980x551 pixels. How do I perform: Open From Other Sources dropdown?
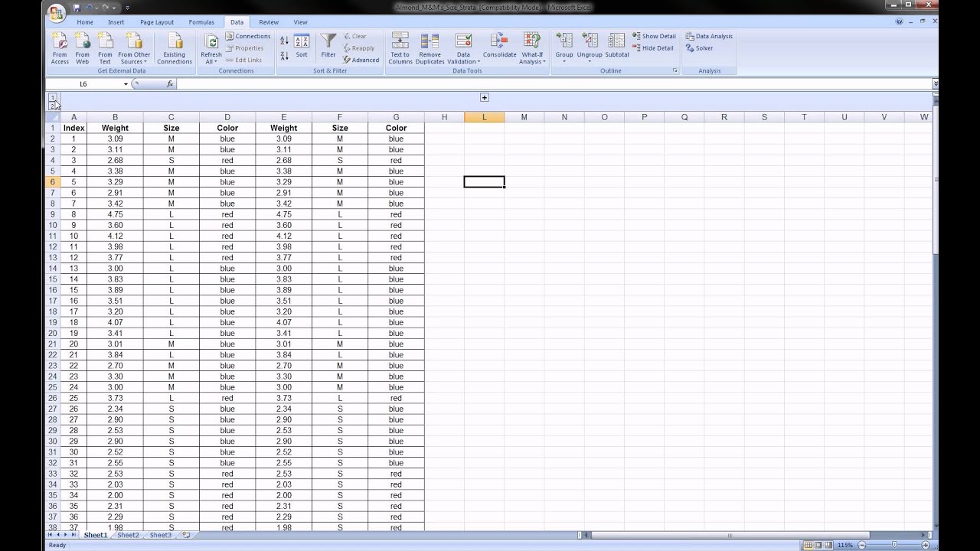[134, 48]
